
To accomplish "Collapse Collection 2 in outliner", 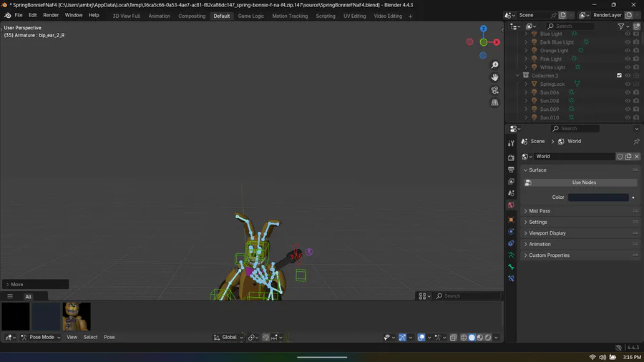I will 517,76.
